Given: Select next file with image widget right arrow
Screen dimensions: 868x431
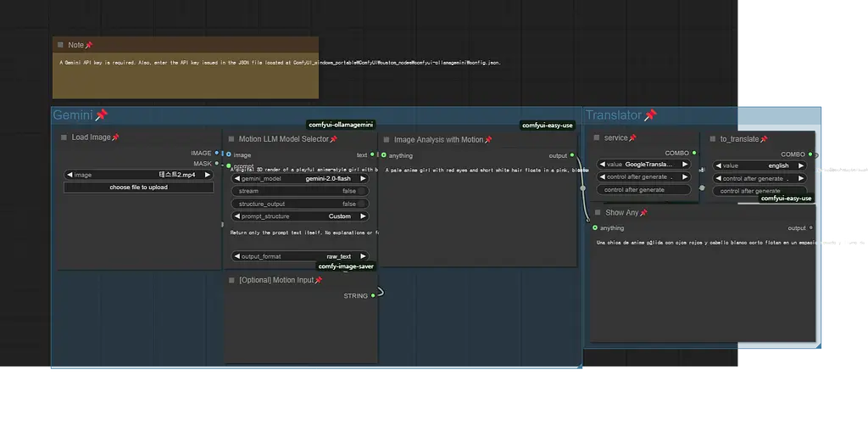Looking at the screenshot, I should tap(208, 175).
